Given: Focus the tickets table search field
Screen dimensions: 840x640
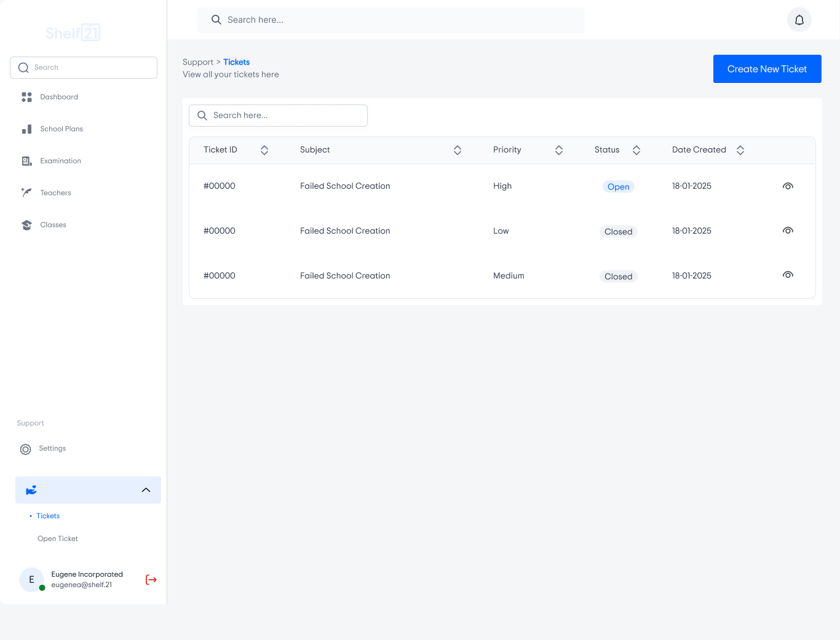Looking at the screenshot, I should [x=278, y=116].
